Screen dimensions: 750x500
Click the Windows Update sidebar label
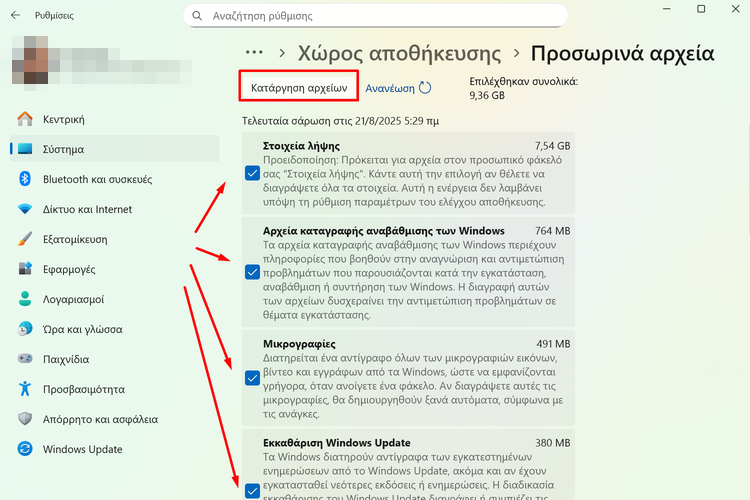click(x=83, y=449)
